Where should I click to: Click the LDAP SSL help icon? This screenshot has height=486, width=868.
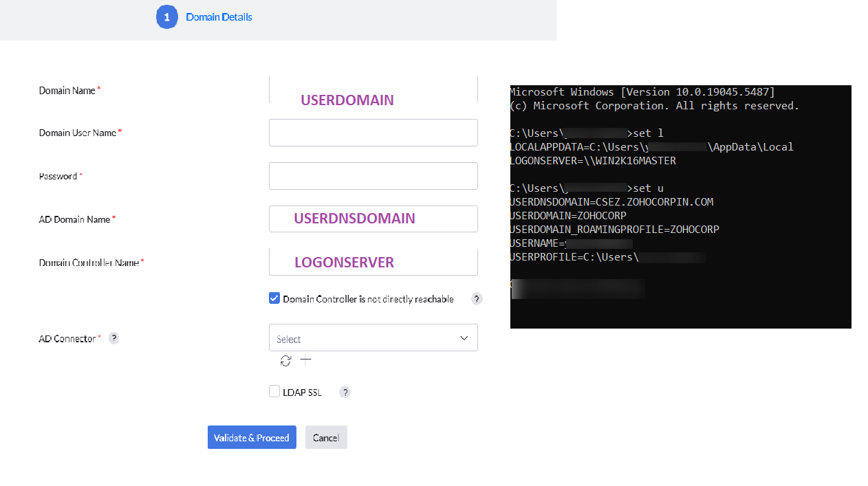[345, 392]
